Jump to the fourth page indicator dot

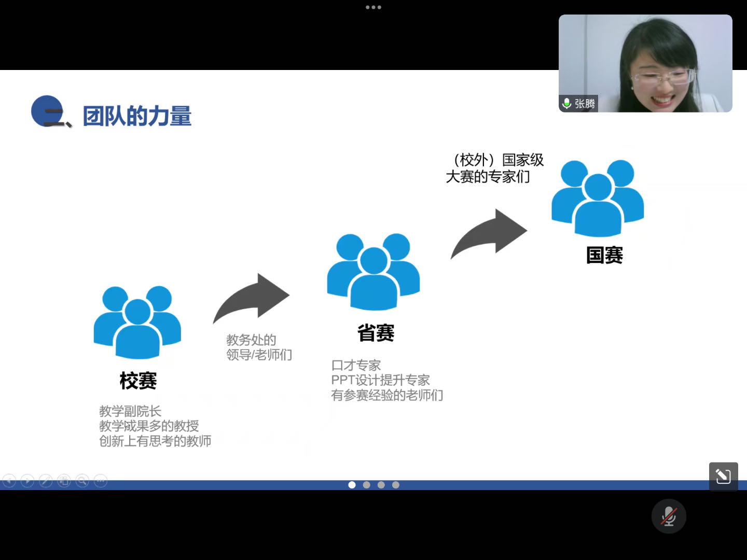pyautogui.click(x=396, y=485)
